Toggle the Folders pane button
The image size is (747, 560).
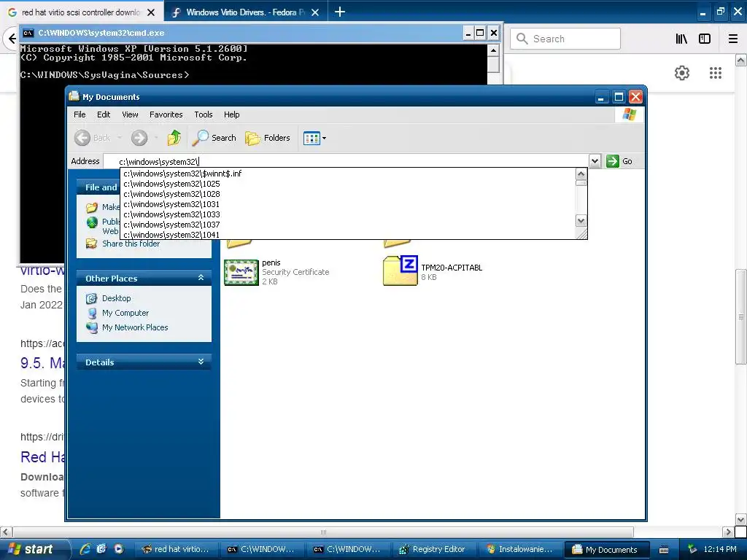pos(268,138)
